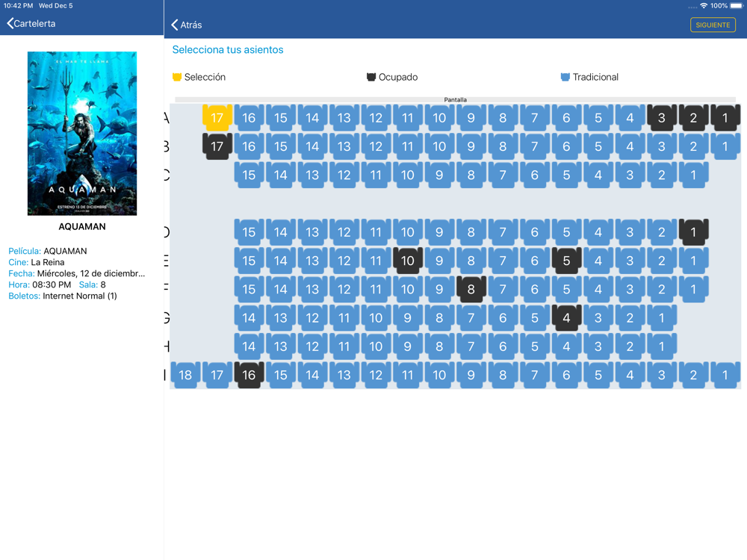Tap occupied seat 17 in row B

[x=217, y=146]
